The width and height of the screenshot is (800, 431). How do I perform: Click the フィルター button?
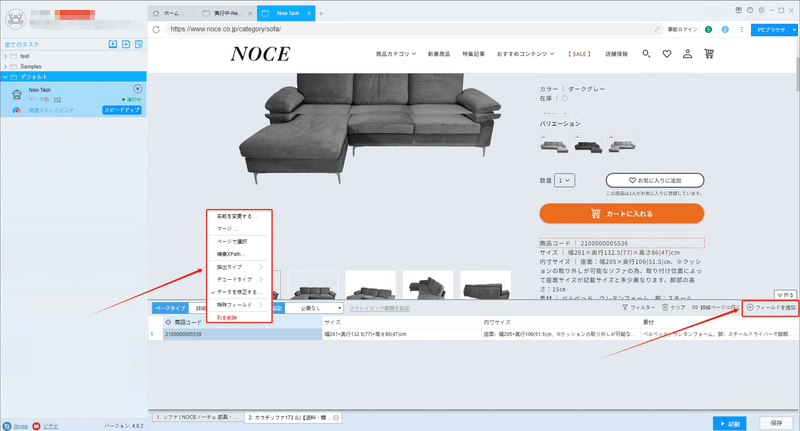pyautogui.click(x=638, y=308)
